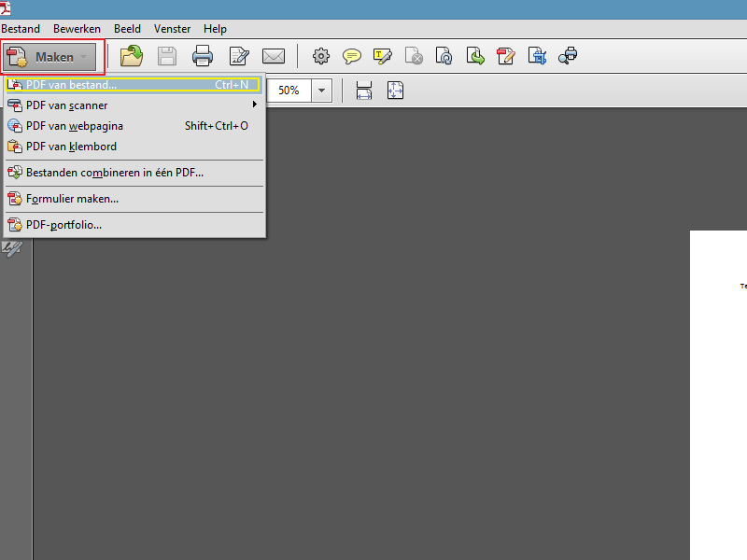Open the Venster menu
747x560 pixels.
pos(171,29)
